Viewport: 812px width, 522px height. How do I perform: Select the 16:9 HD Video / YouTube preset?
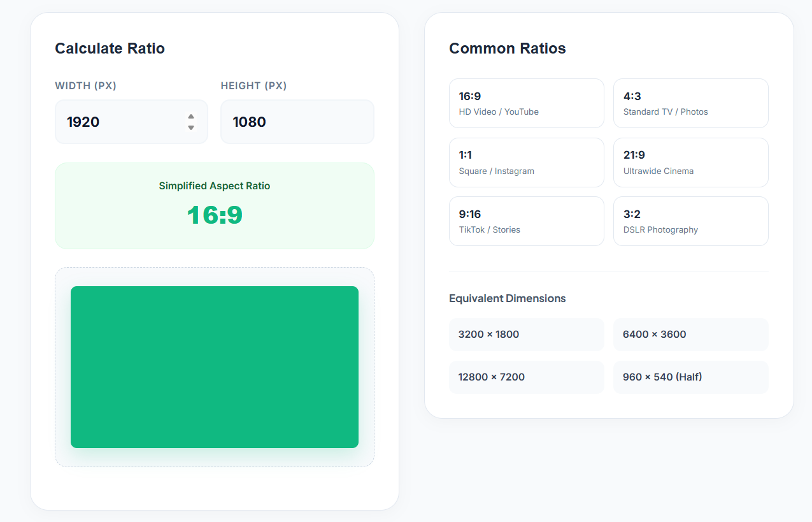pos(527,103)
